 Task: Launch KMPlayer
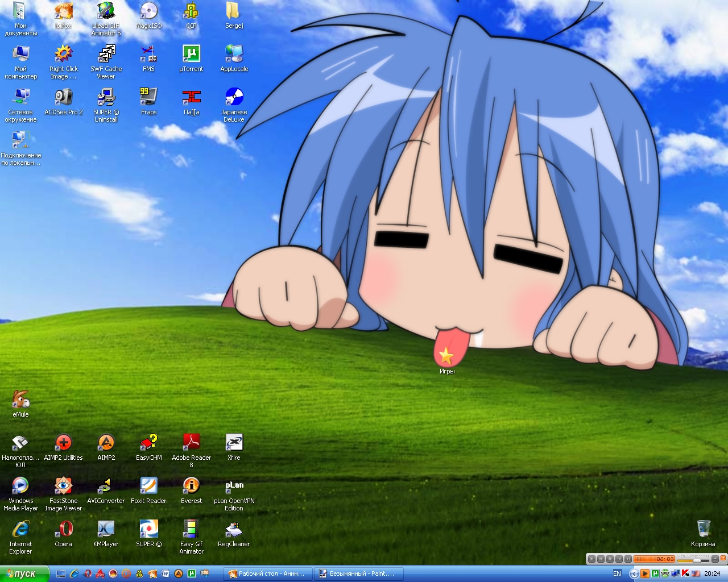point(106,534)
